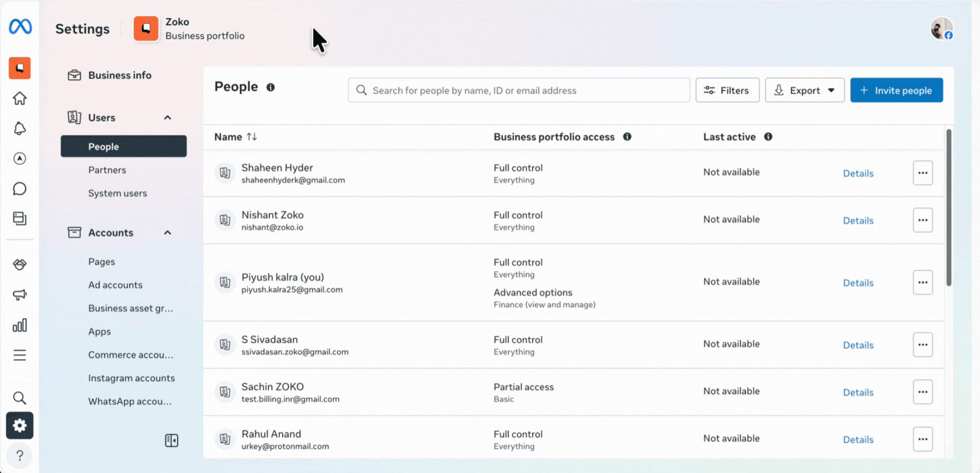Open Instagram accounts item

(132, 378)
